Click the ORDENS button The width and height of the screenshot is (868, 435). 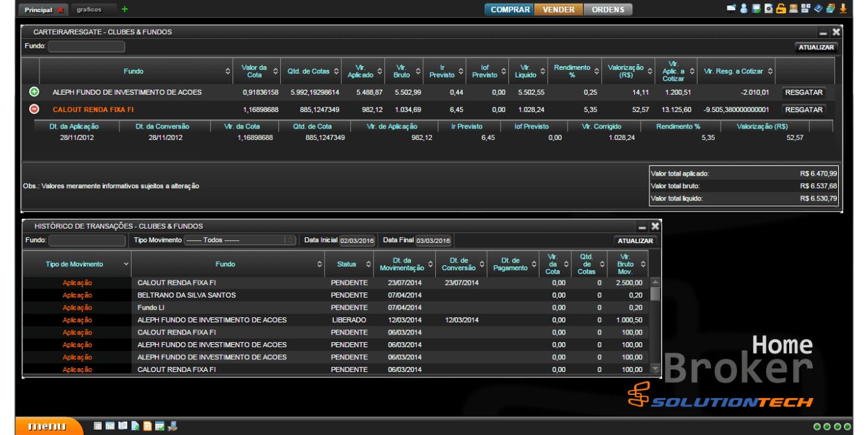pyautogui.click(x=608, y=10)
